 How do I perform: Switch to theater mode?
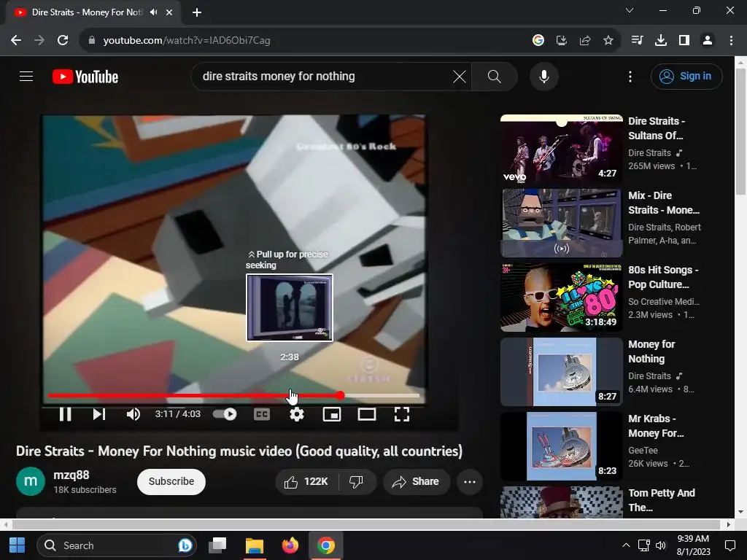[367, 414]
